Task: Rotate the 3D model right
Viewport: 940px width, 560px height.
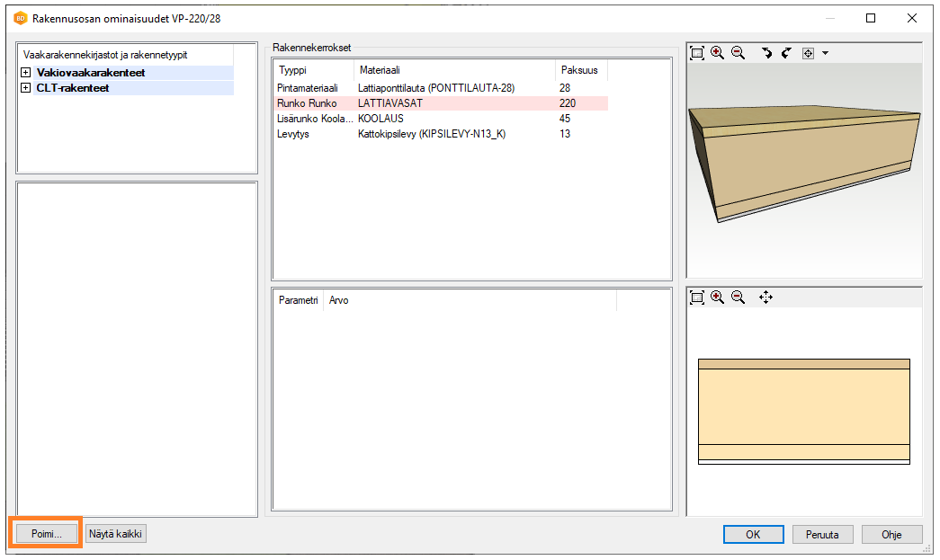Action: click(x=785, y=53)
